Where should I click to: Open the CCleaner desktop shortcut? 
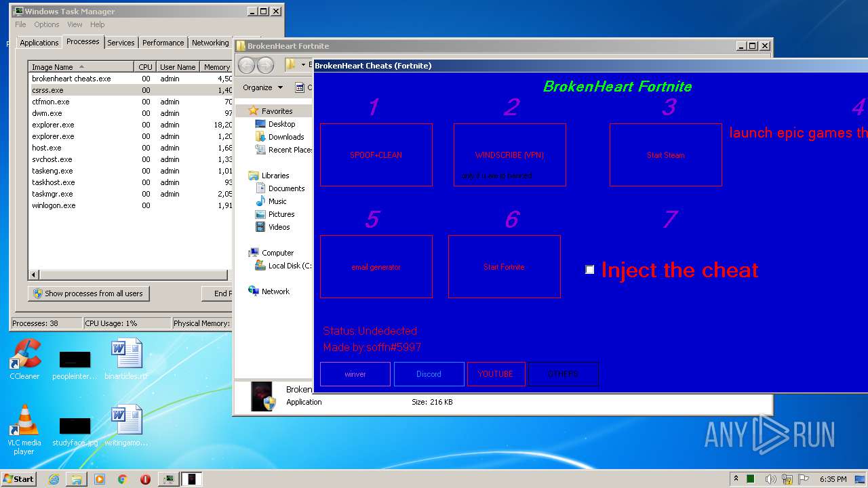pos(25,359)
